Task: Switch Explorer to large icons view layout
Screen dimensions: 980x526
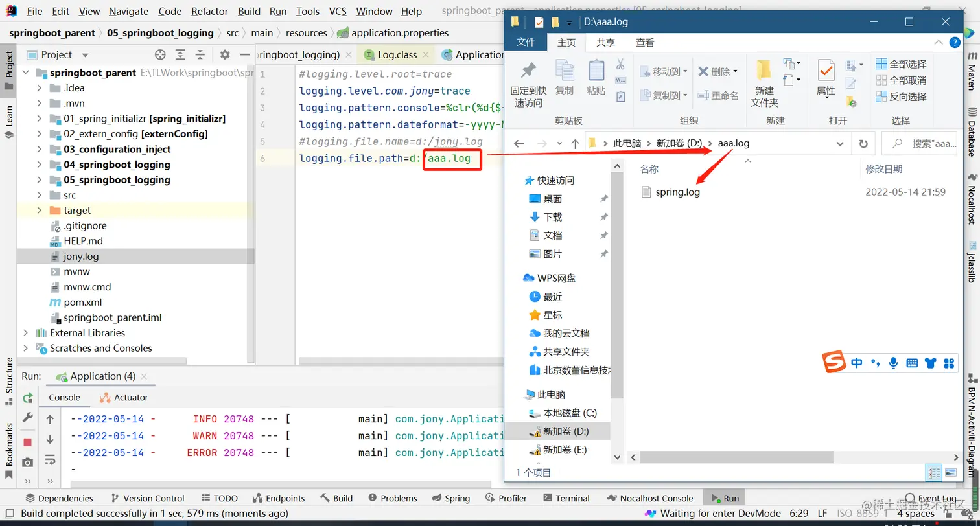Action: coord(951,473)
